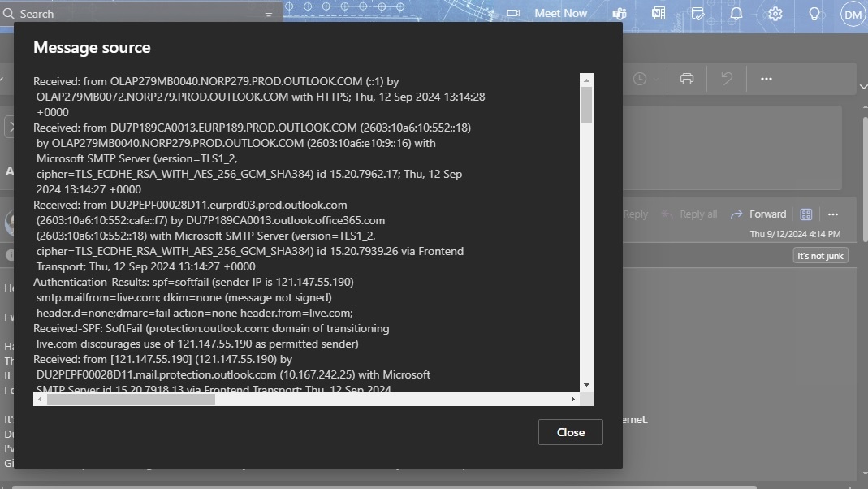Click the "header.d=none;dmarc=fail" line
Image resolution: width=868 pixels, height=489 pixels.
pyautogui.click(x=194, y=313)
